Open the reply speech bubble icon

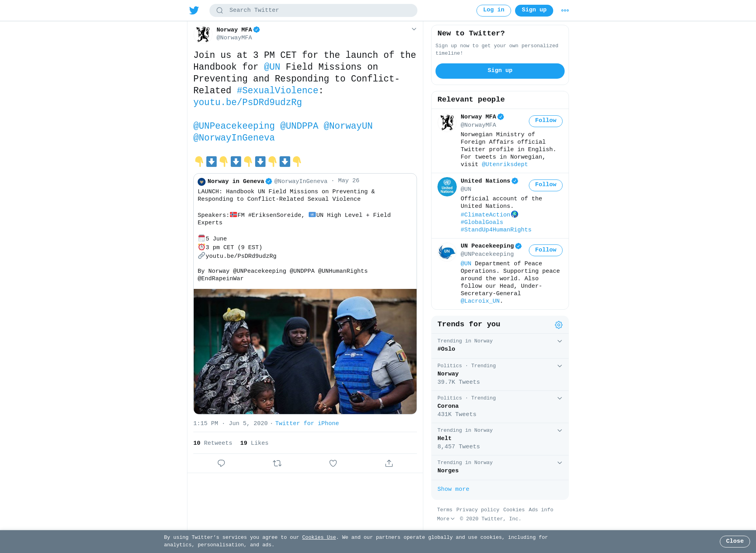tap(221, 463)
